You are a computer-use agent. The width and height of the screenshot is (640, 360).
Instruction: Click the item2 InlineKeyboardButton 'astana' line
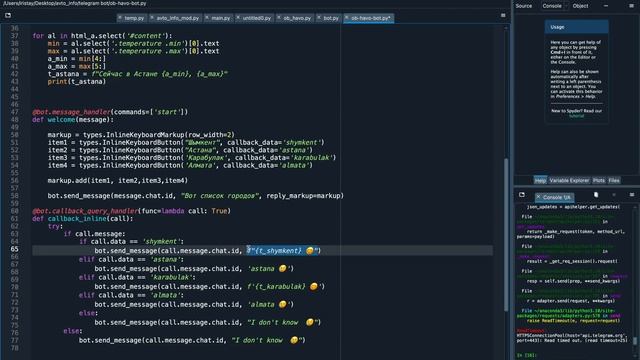180,150
